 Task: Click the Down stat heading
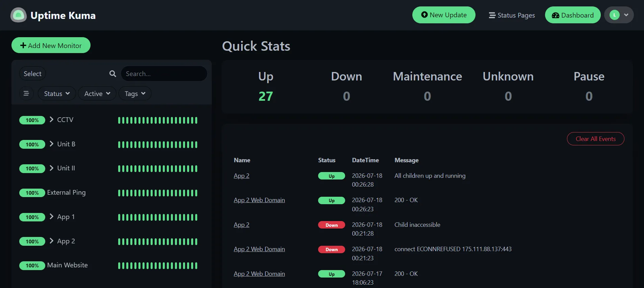(x=346, y=76)
